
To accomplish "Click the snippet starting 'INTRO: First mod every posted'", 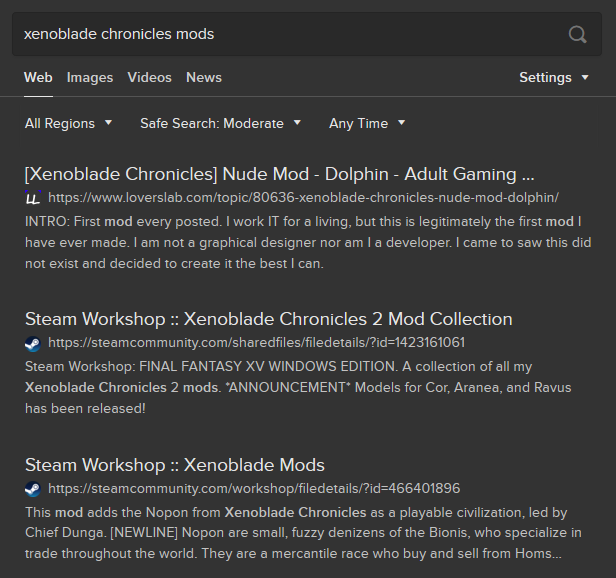I will pos(308,242).
